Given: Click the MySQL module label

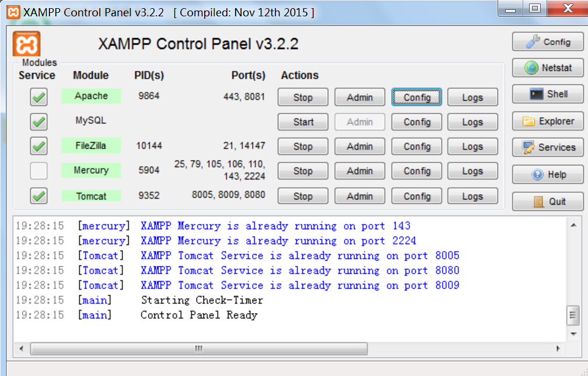Looking at the screenshot, I should tap(91, 120).
